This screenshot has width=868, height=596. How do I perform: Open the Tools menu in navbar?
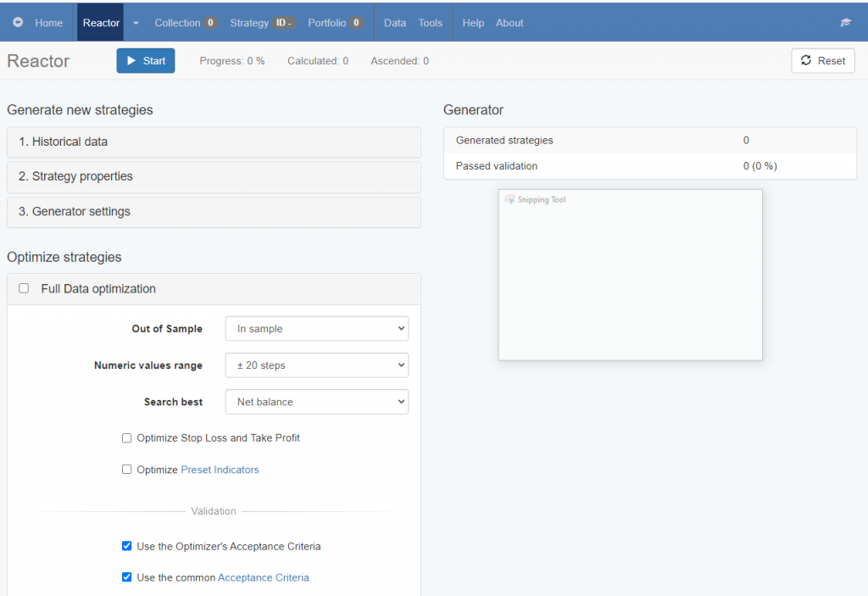click(x=430, y=23)
